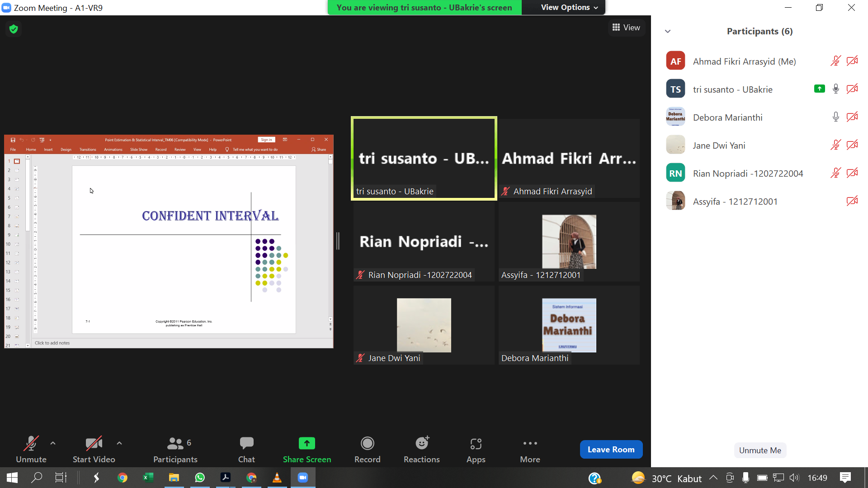Click the muted mic icon for Rian Nopriadi
Viewport: 868px width, 488px height.
coord(835,173)
